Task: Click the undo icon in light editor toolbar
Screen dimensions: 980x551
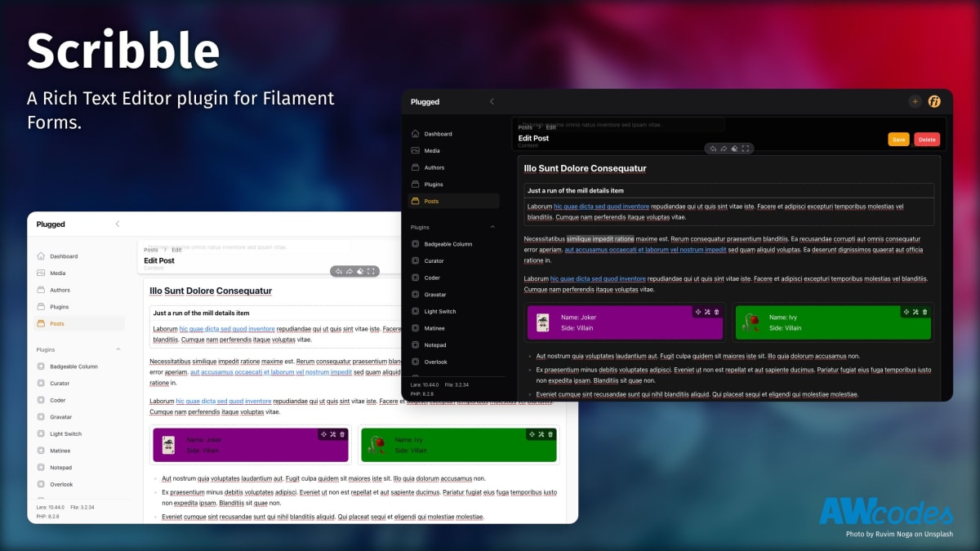Action: pos(338,271)
